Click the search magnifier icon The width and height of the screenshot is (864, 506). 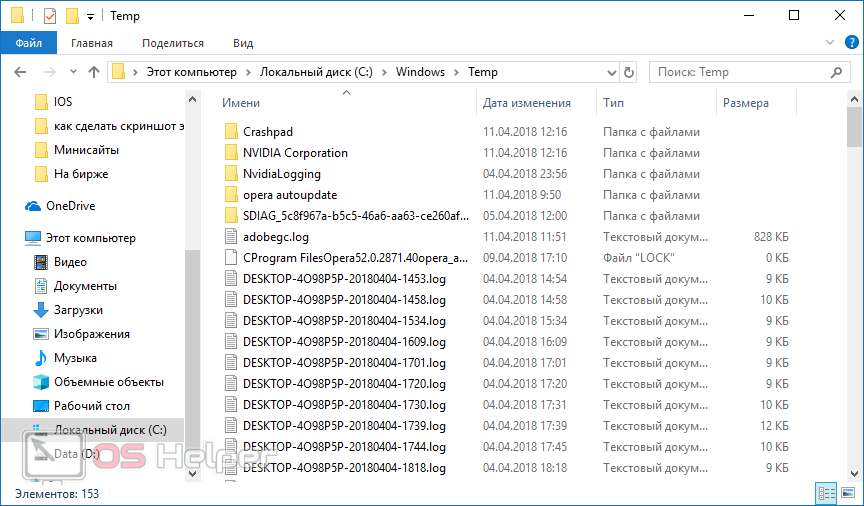point(836,72)
